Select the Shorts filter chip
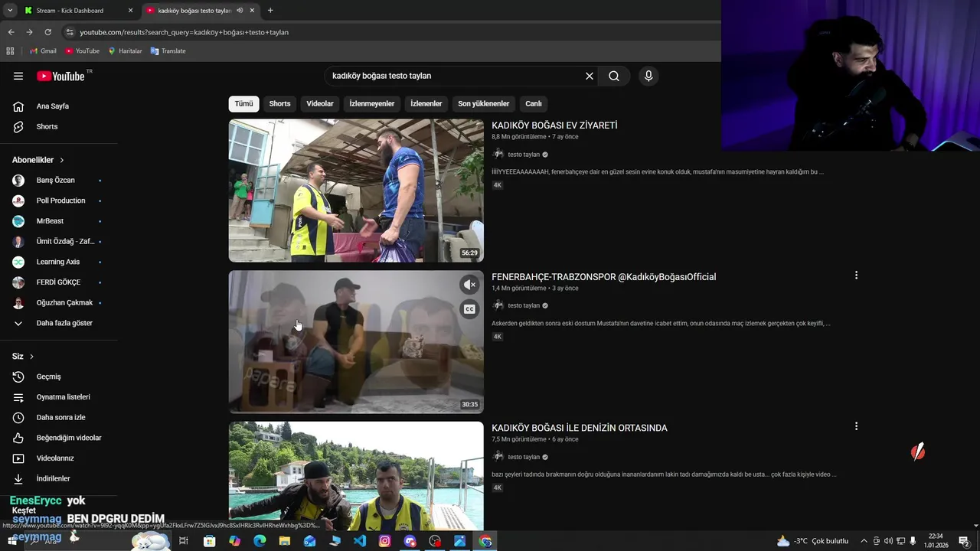This screenshot has height=551, width=980. click(279, 103)
